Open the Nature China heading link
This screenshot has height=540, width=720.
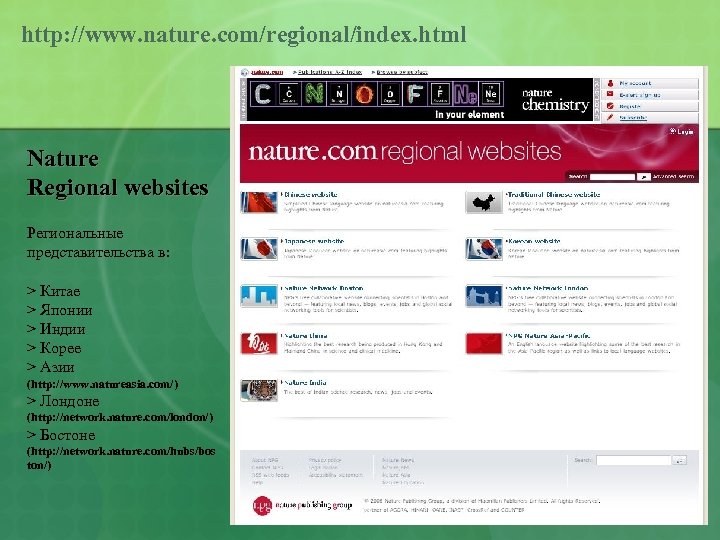click(305, 336)
